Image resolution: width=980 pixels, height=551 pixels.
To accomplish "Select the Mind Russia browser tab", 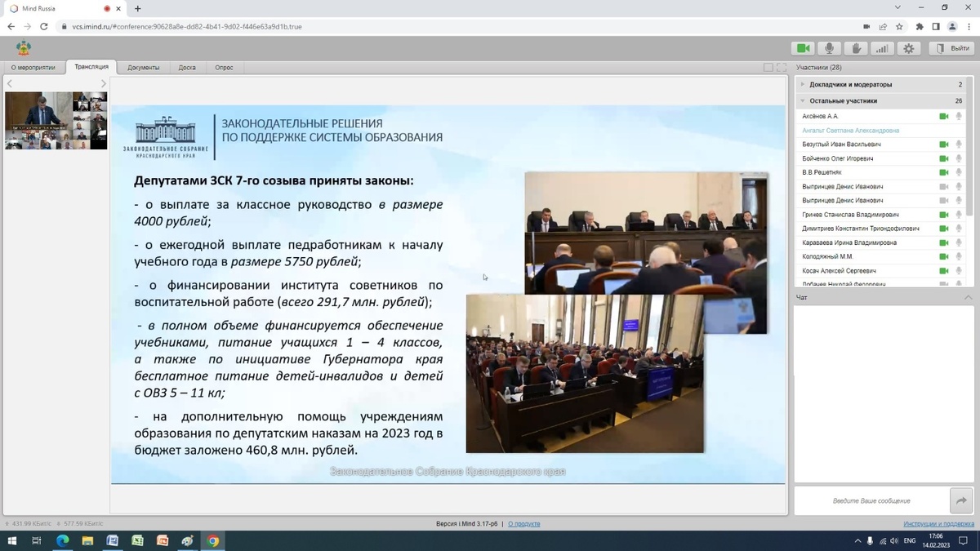I will click(65, 8).
